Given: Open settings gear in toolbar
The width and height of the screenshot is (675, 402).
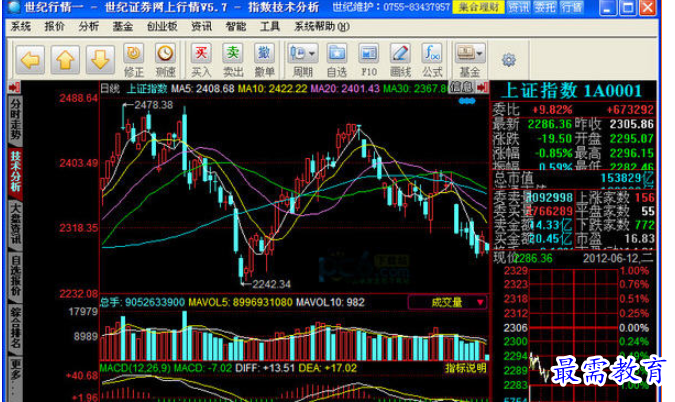Looking at the screenshot, I should 509,60.
